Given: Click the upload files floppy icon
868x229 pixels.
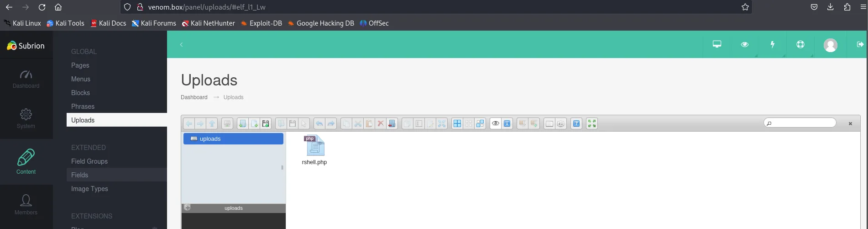Looking at the screenshot, I should click(x=266, y=123).
